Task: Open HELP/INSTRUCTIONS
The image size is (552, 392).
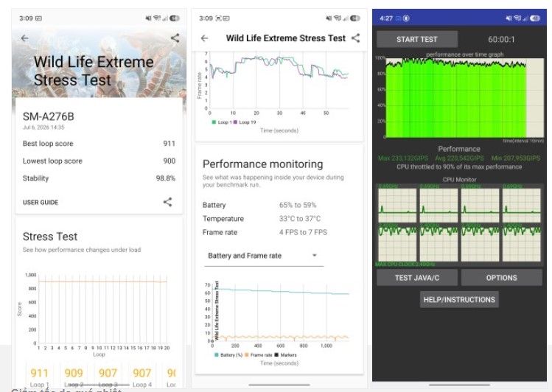Action: tap(459, 300)
